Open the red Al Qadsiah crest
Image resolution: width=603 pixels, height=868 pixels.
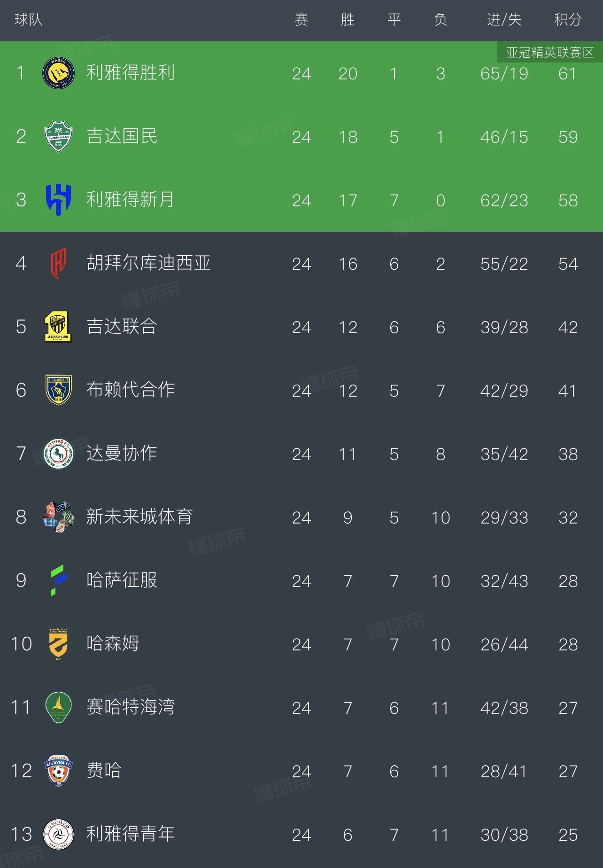(58, 263)
